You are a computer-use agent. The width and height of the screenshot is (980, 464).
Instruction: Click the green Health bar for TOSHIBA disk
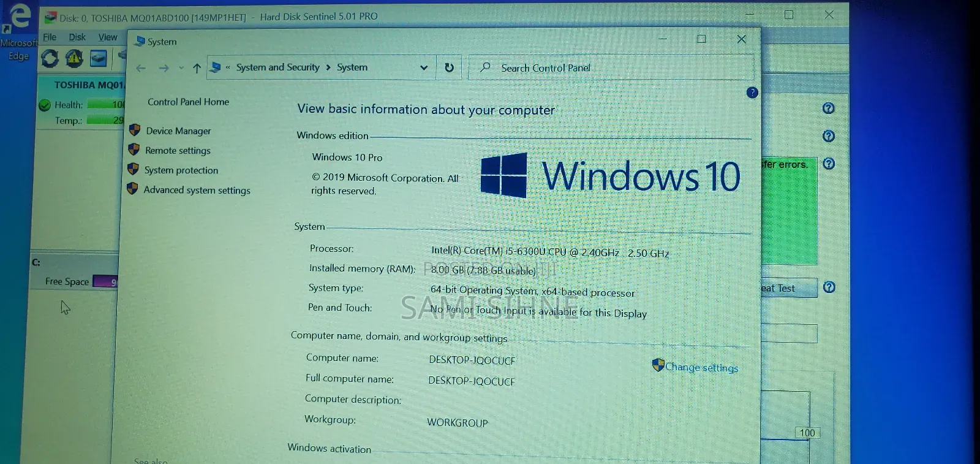(105, 105)
